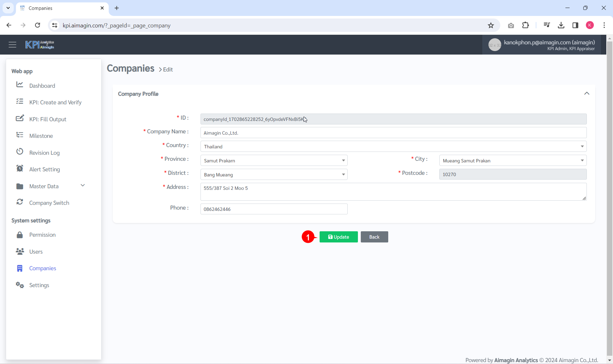613x364 pixels.
Task: Bookmark this page with star icon
Action: point(491,26)
